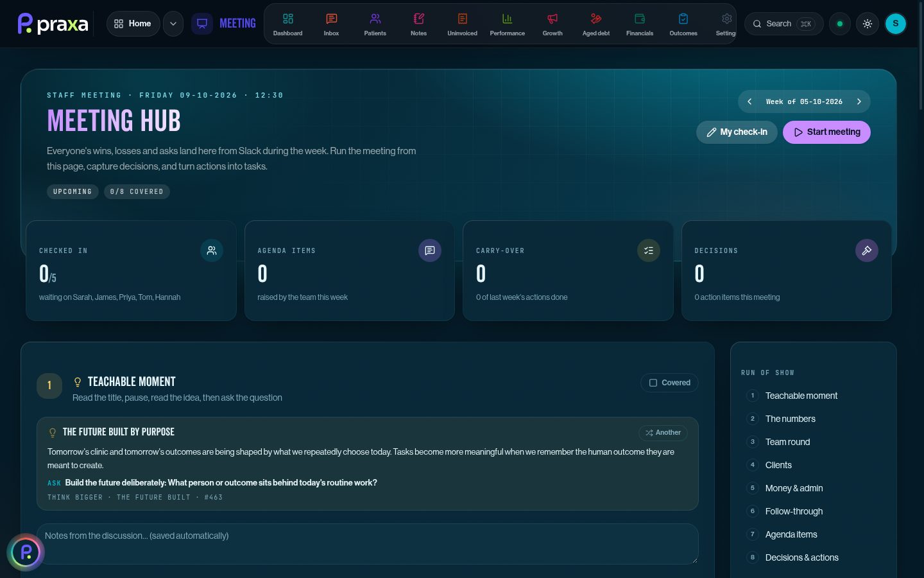This screenshot has width=924, height=578.
Task: Open the Search box
Action: point(783,24)
